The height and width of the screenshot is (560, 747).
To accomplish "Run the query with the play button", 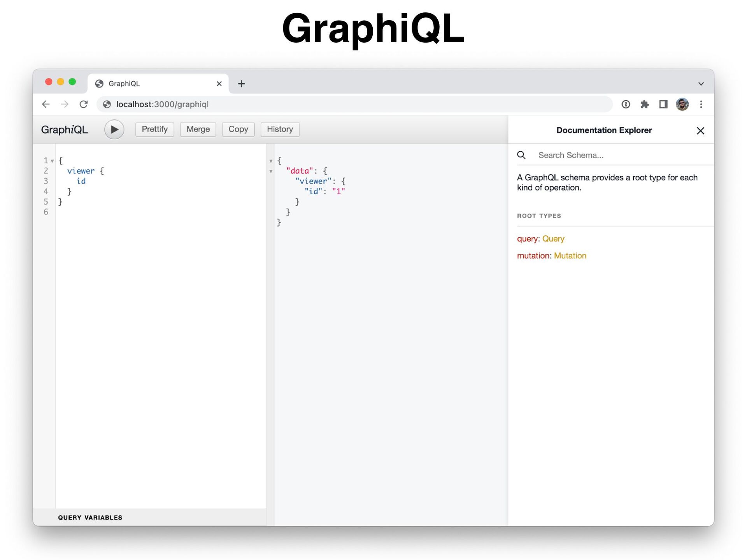I will click(114, 129).
